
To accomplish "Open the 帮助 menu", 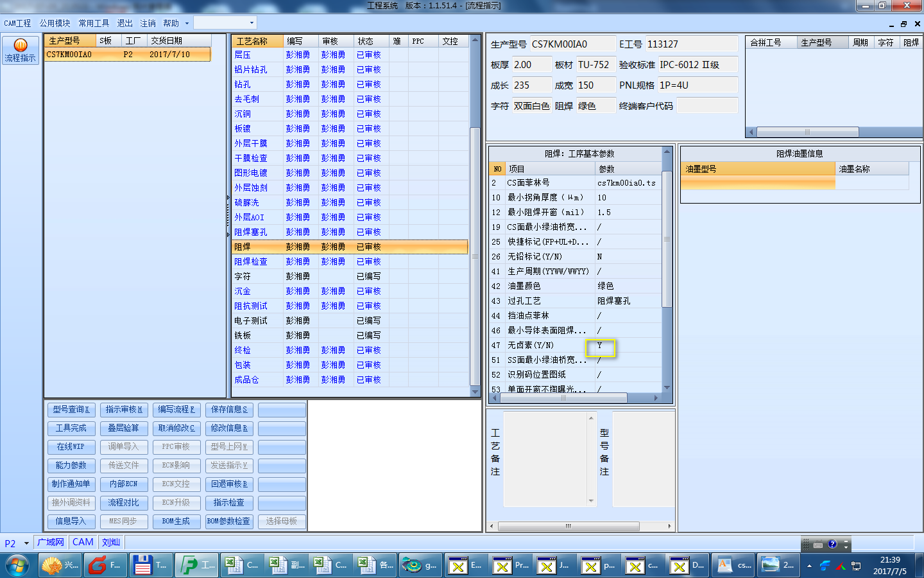I will (x=171, y=23).
